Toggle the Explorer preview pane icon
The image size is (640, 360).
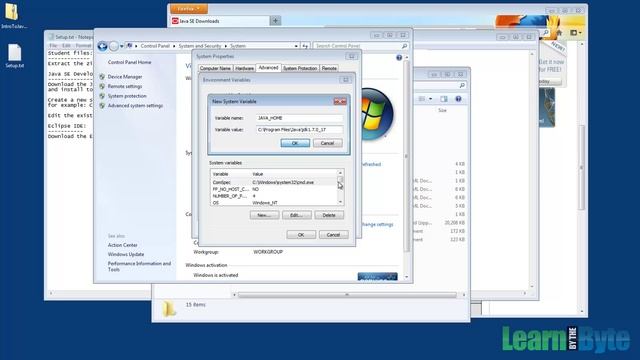444,99
